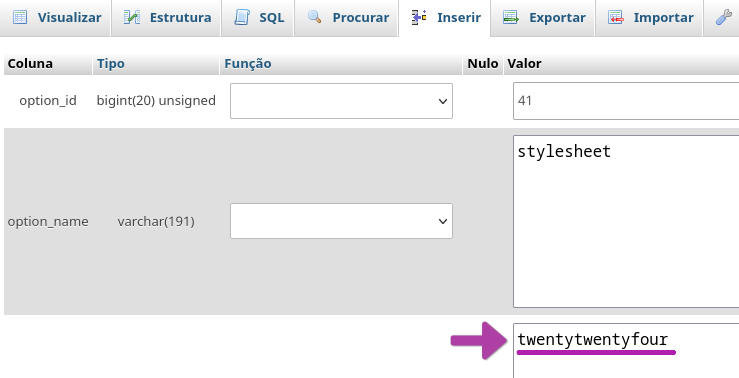This screenshot has width=739, height=378.
Task: Switch to the Estrutura tab
Action: click(166, 18)
